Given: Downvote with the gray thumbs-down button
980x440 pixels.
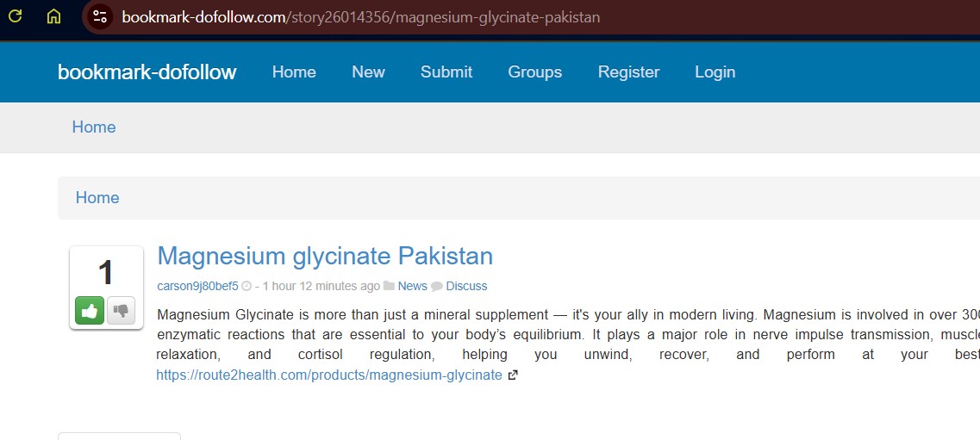Looking at the screenshot, I should point(121,310).
